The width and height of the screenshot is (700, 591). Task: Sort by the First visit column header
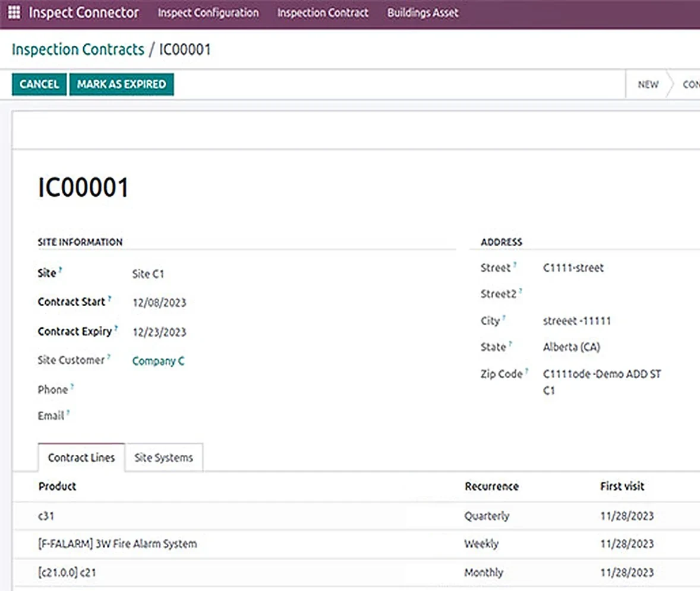pyautogui.click(x=622, y=486)
